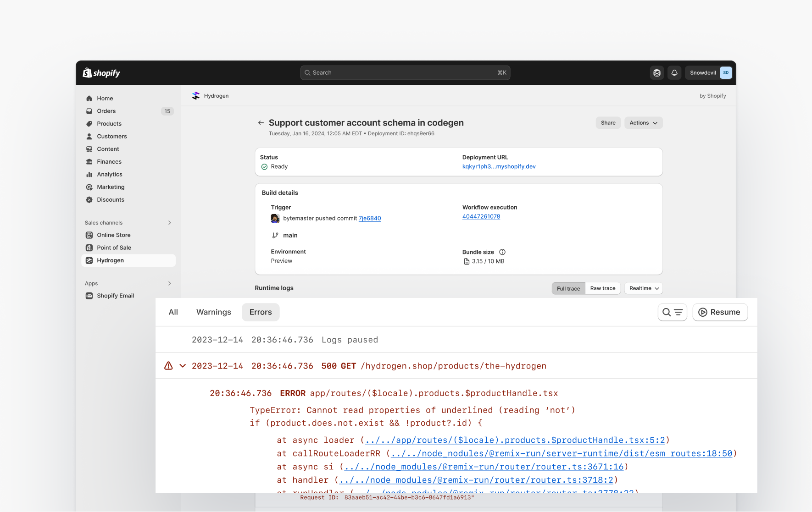Open Finances in sidebar
Viewport: 812px width, 512px height.
coord(128,162)
